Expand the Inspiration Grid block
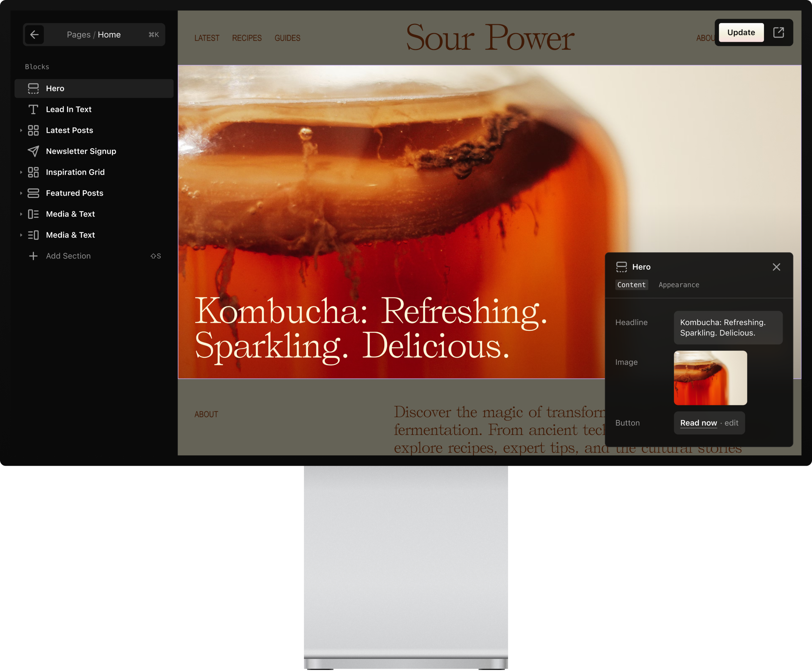Image resolution: width=812 pixels, height=671 pixels. [x=21, y=172]
